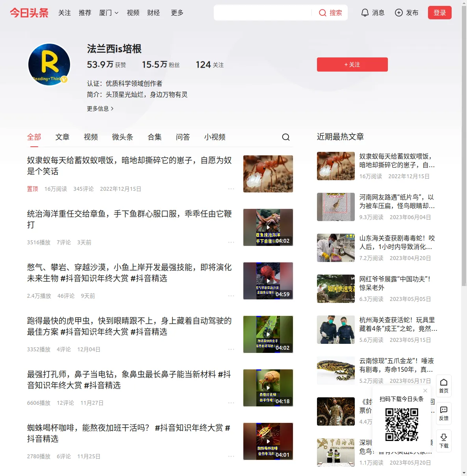Screen dimensions: 467x476
Task: Play the 虎甲虫 video thumbnail
Action: pyautogui.click(x=268, y=334)
